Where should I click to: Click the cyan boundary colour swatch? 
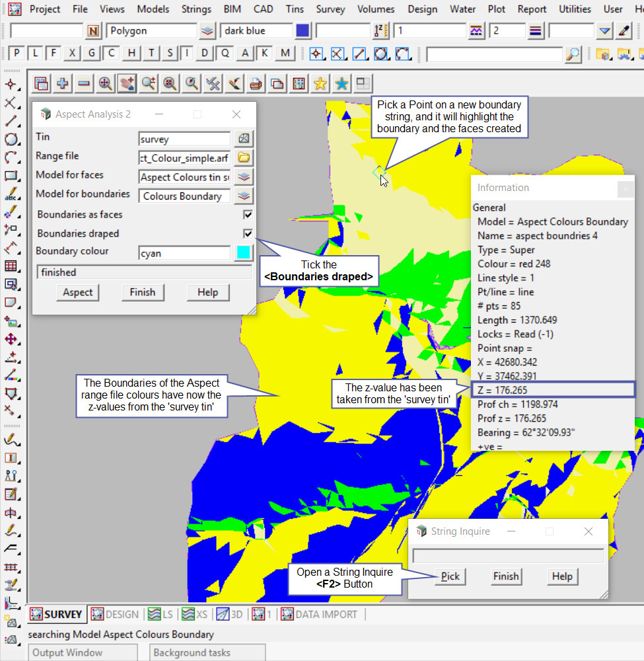tap(244, 253)
